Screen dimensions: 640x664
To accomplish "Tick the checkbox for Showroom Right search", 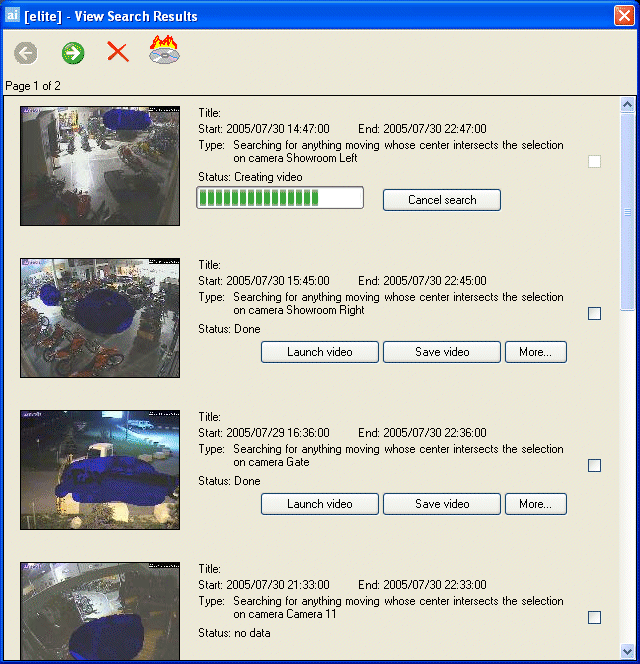I will point(594,313).
